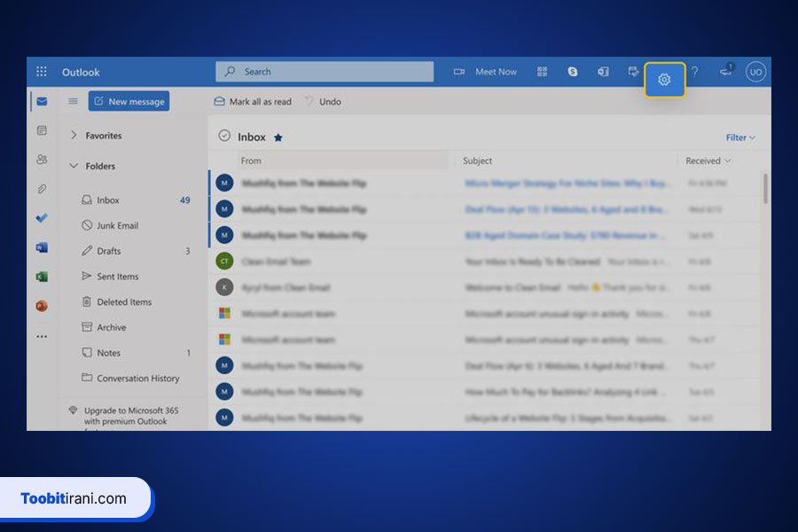This screenshot has height=532, width=798.
Task: Open People contacts in left rail
Action: click(42, 160)
